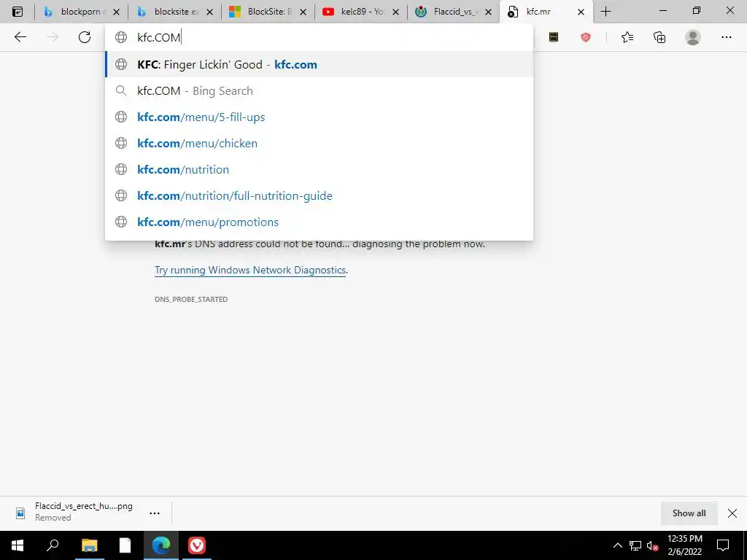Choose kfc.com/menu/5-fill-ups suggestion
747x560 pixels.
point(320,117)
